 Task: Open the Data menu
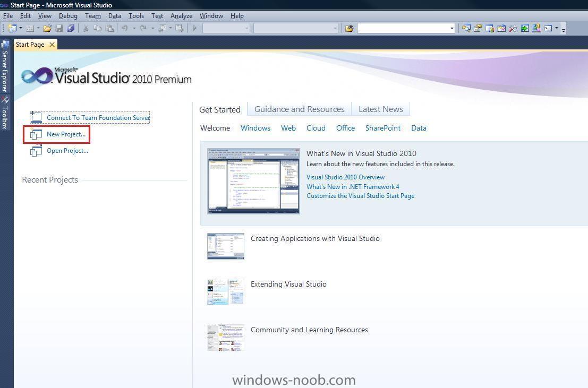coord(114,16)
